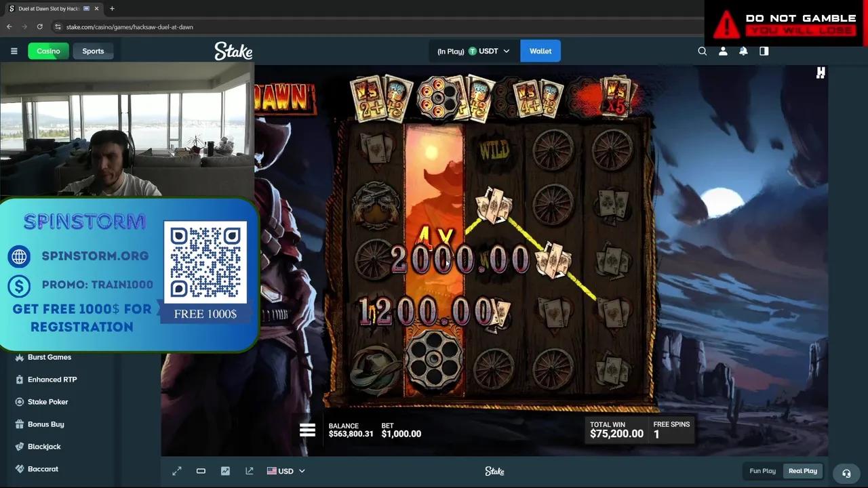Open the game pop-out icon
This screenshot has width=868, height=488.
(x=250, y=471)
